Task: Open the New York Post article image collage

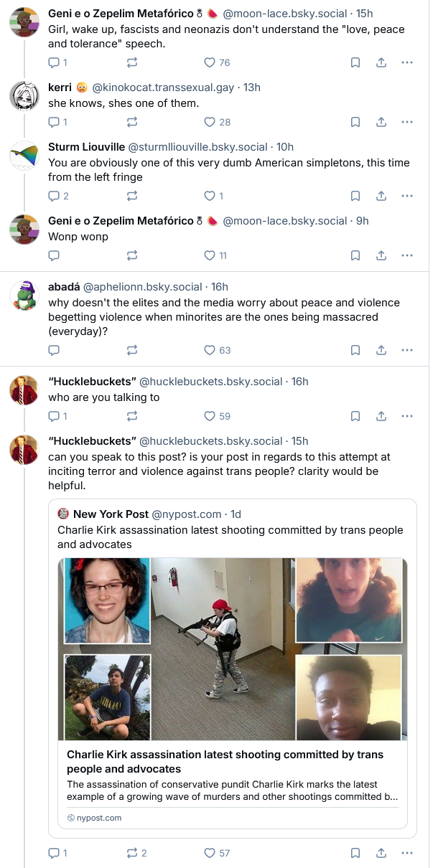Action: [233, 649]
